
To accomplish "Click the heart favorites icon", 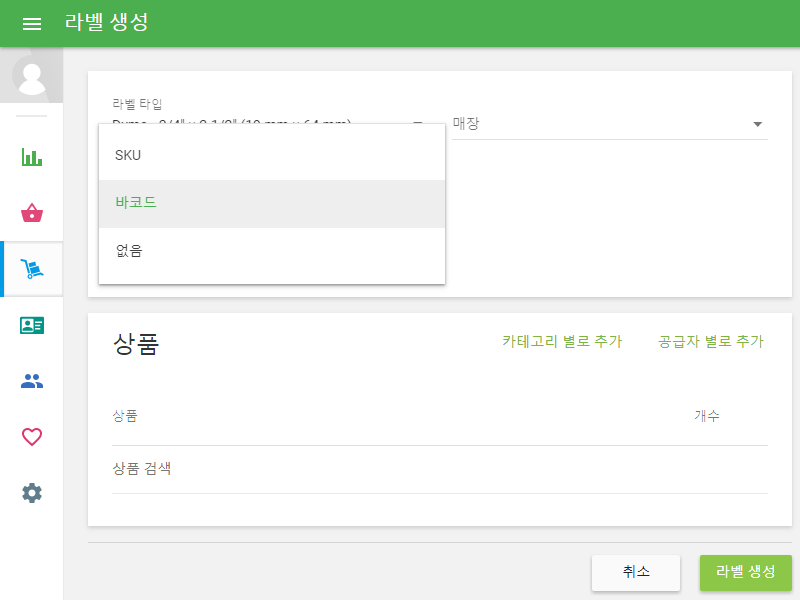I will click(31, 437).
